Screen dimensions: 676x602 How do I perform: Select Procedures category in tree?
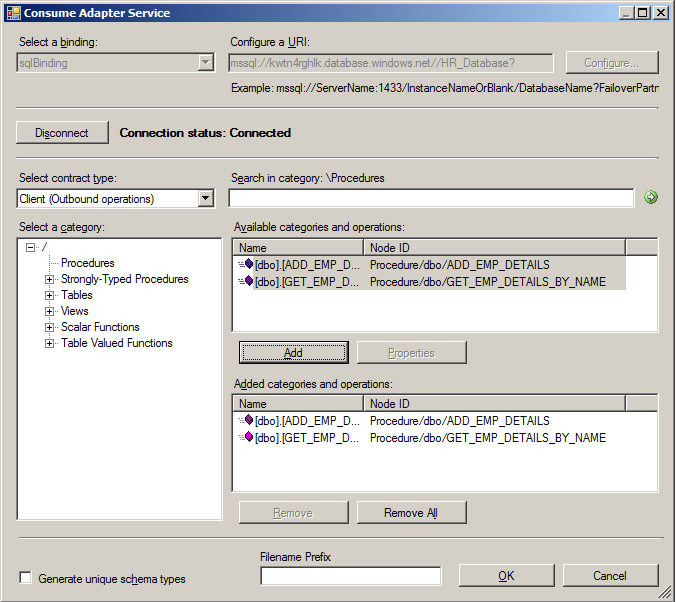(x=88, y=263)
